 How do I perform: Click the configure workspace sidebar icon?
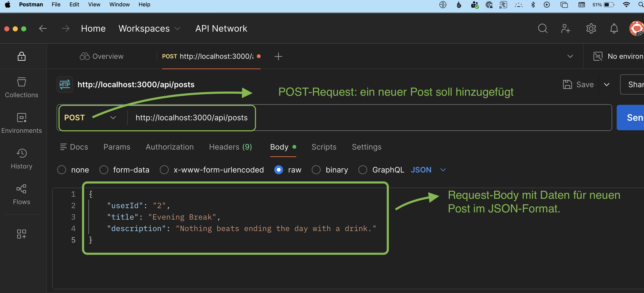(x=21, y=234)
